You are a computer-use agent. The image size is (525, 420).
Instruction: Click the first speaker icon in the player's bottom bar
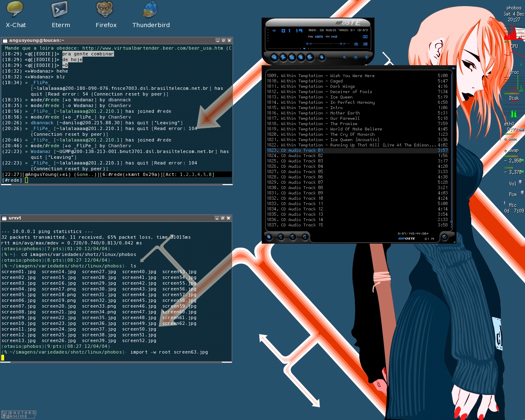tap(345, 57)
